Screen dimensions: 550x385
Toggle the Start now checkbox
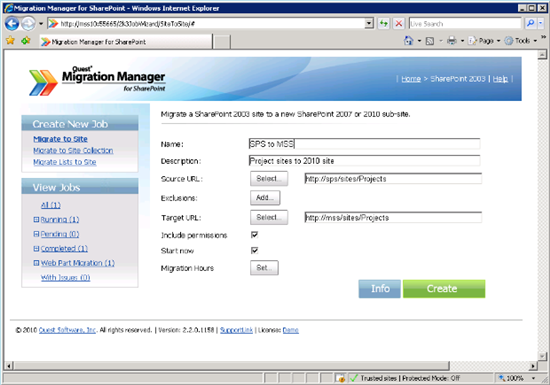click(255, 250)
